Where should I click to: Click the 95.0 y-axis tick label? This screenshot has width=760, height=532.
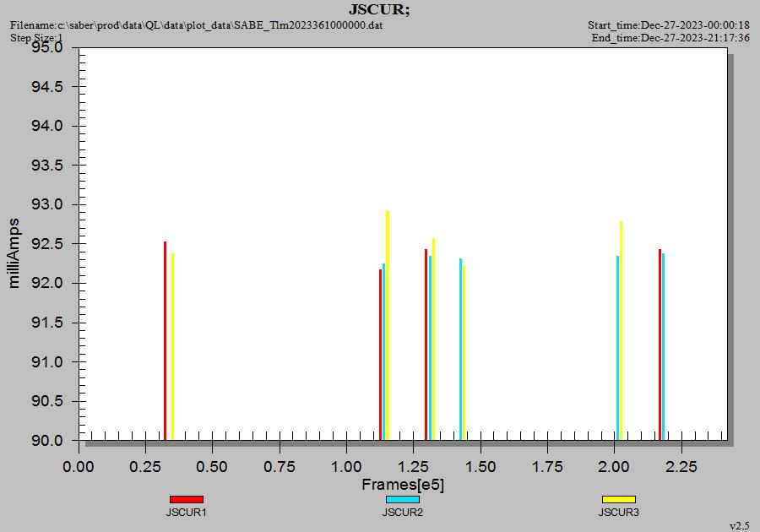click(x=47, y=47)
